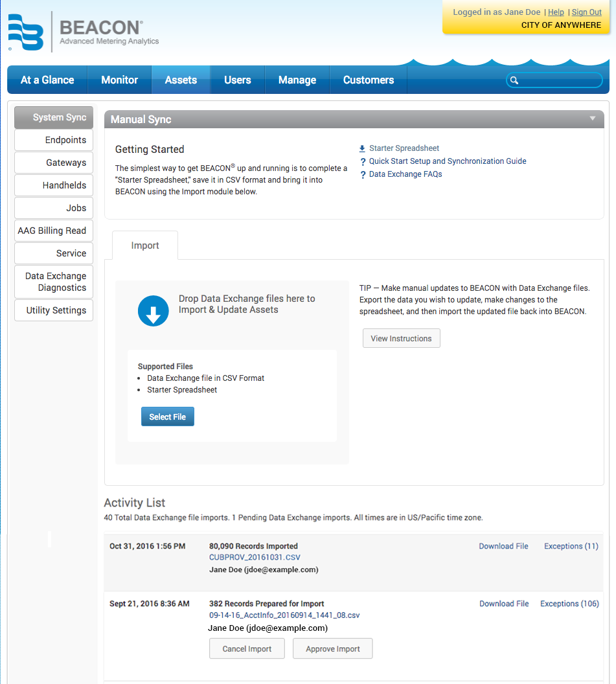616x684 pixels.
Task: Select the Monitor menu item
Action: (119, 79)
